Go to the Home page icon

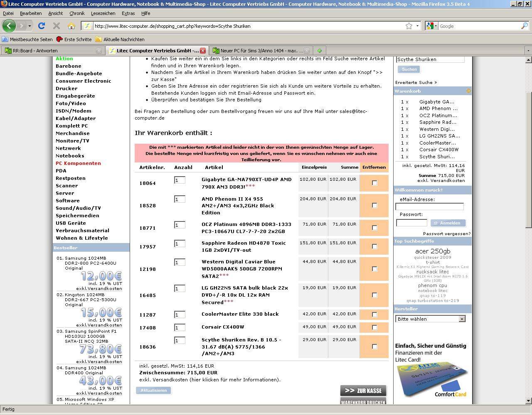pyautogui.click(x=71, y=26)
